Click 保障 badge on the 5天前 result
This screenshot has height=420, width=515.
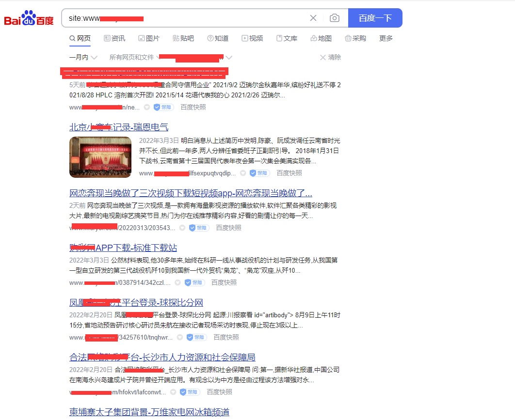click(x=163, y=107)
